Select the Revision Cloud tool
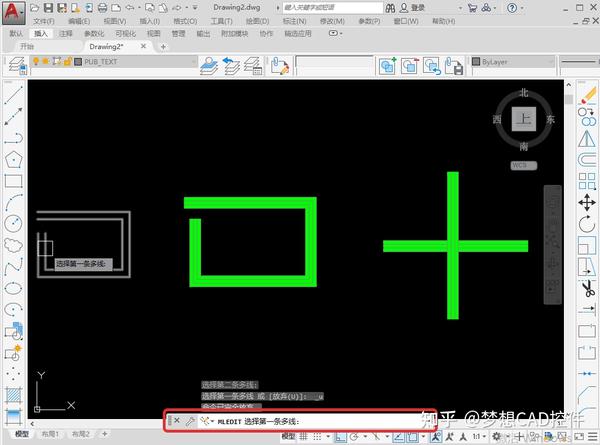This screenshot has height=445, width=600. (13, 245)
